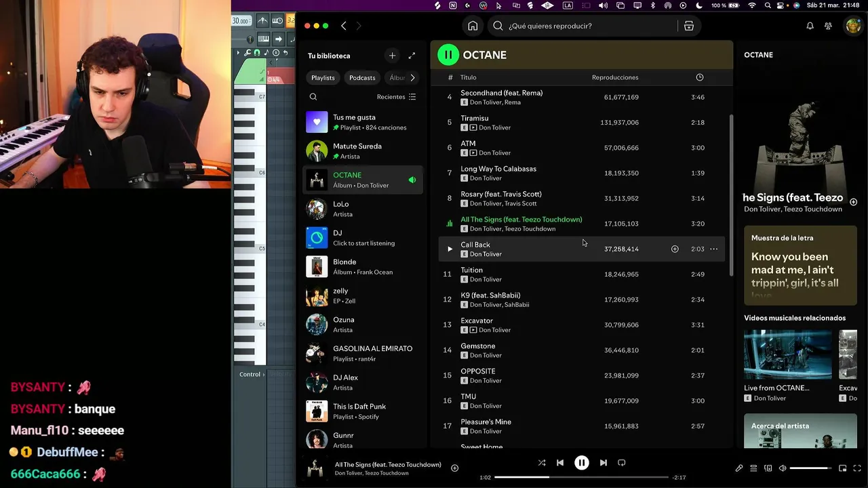
Task: Open the Spotify profile avatar menu
Action: [852, 26]
